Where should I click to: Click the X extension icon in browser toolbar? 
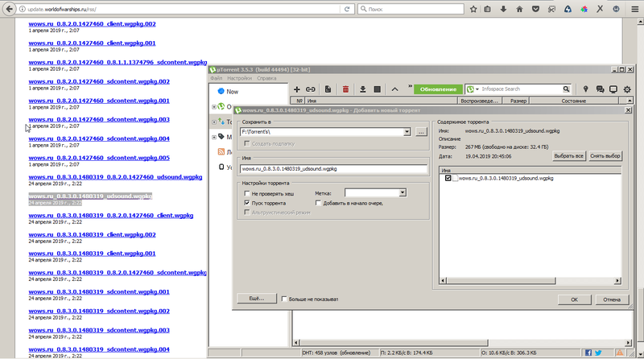click(600, 9)
